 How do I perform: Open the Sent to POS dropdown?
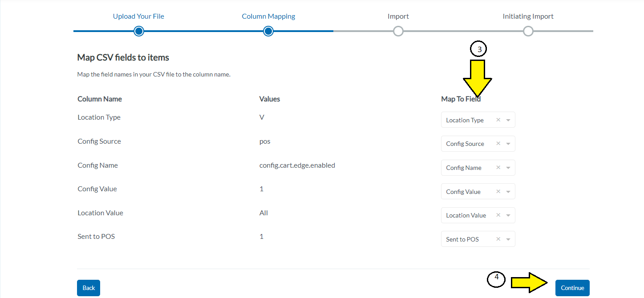pyautogui.click(x=508, y=239)
